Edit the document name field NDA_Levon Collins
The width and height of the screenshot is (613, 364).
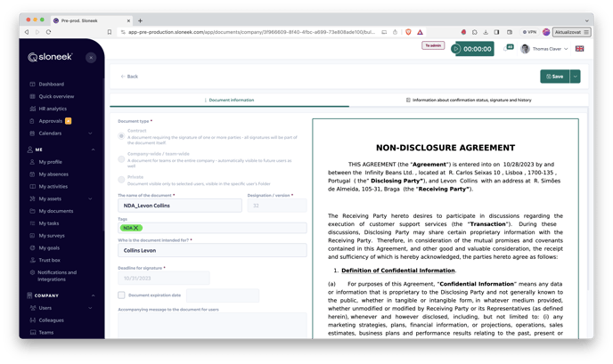pyautogui.click(x=180, y=206)
